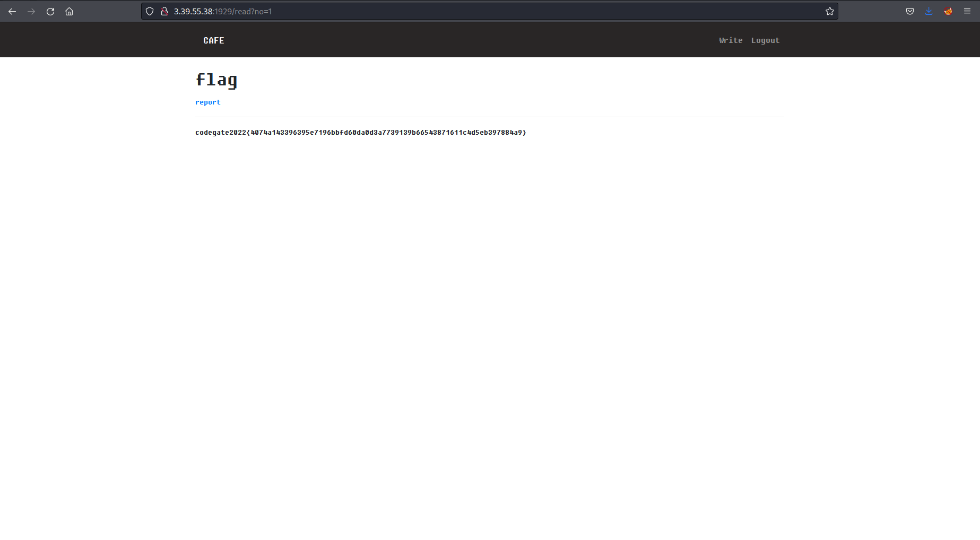Open the fox extension icon
This screenshot has height=540, width=980.
[x=948, y=11]
